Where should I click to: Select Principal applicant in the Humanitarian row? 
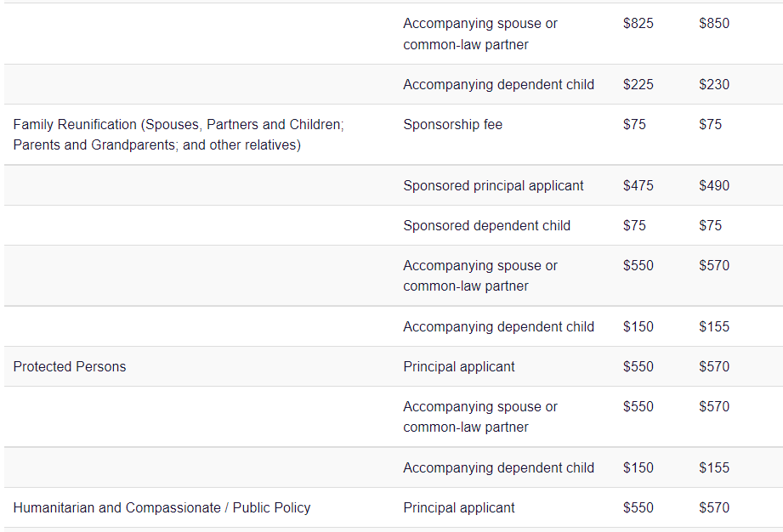(x=459, y=507)
